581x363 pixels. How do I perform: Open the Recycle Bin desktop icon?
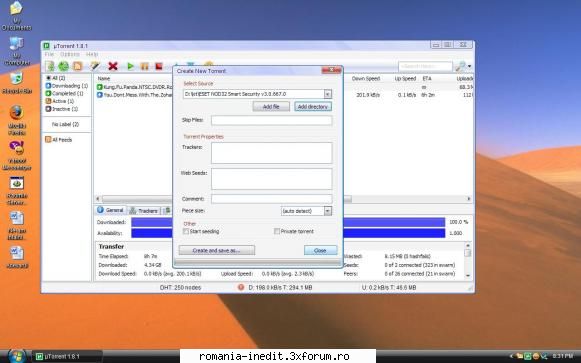17,83
